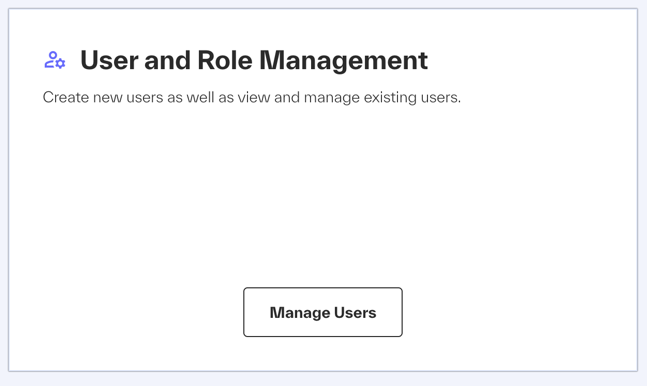This screenshot has height=386, width=647.
Task: Click the word 'Users' inside the outlined button
Action: click(355, 313)
